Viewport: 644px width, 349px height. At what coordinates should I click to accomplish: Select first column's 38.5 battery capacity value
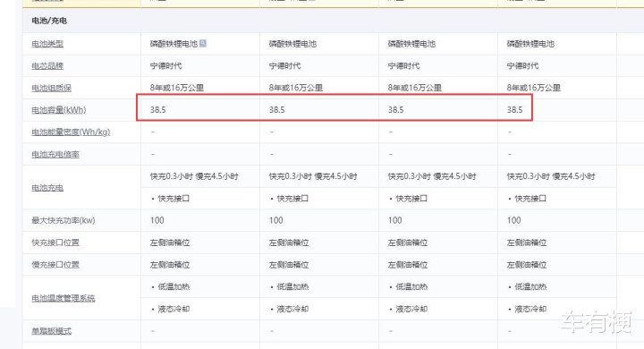point(157,110)
